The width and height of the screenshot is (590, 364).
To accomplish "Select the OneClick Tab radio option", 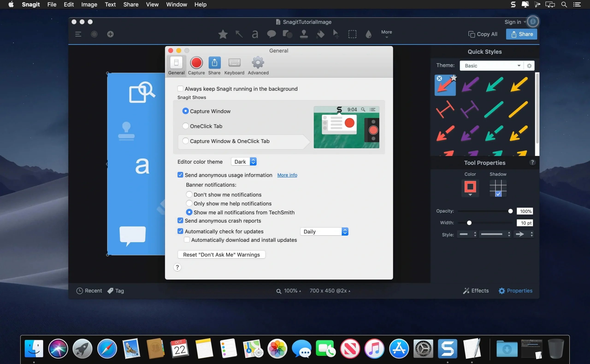I will [185, 126].
